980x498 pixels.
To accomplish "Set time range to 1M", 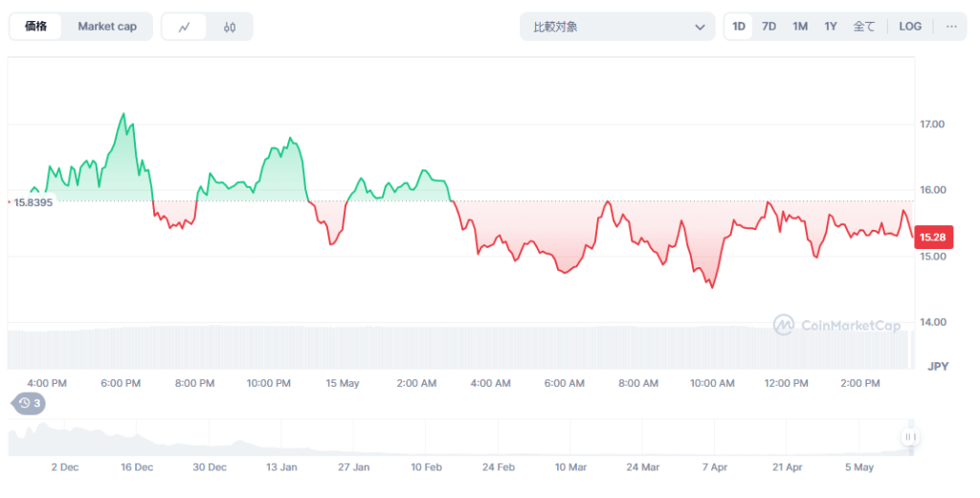I will [800, 27].
